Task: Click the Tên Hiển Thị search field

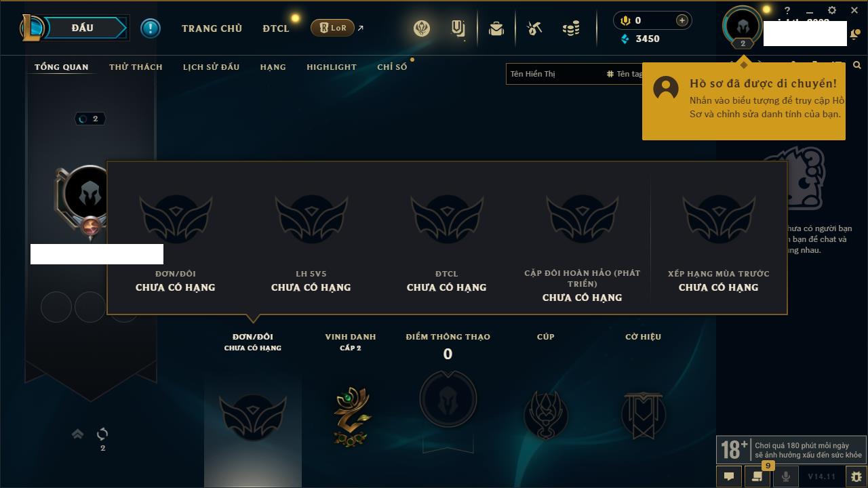Action: 554,74
